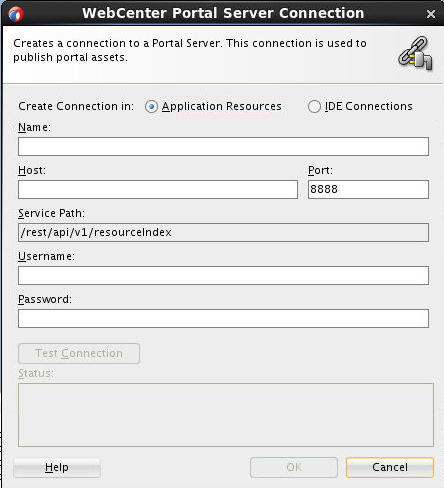
Task: Click the Service Path field
Action: 223,232
